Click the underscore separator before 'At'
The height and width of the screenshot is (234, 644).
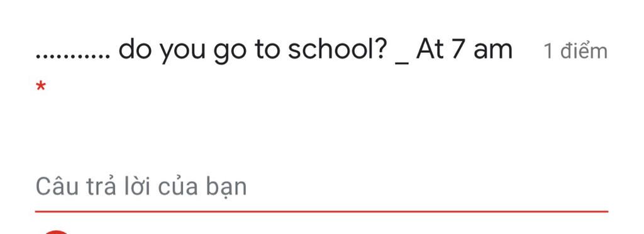[402, 63]
